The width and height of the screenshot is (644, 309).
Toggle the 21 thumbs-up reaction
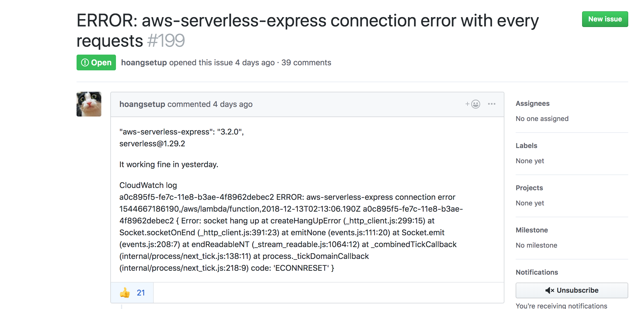(x=132, y=293)
